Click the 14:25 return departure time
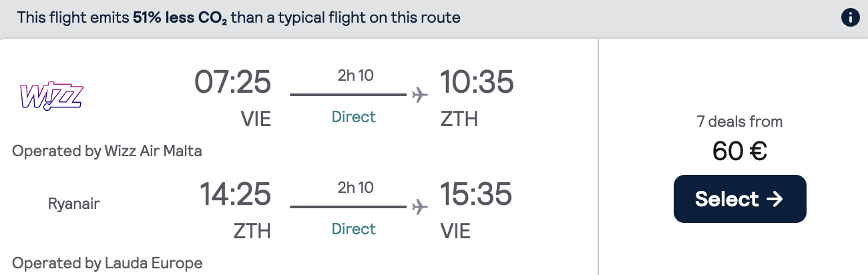 click(235, 194)
